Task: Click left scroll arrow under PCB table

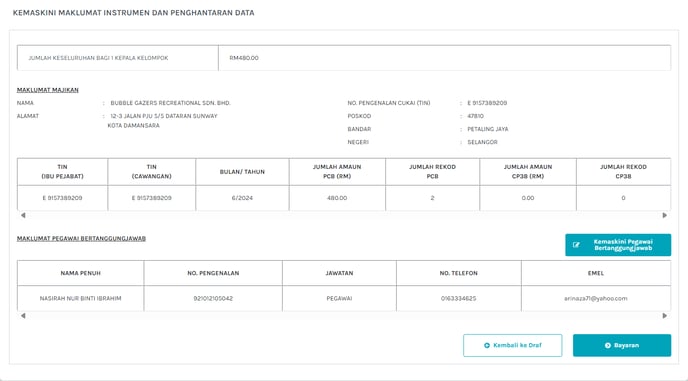Action: (x=23, y=215)
